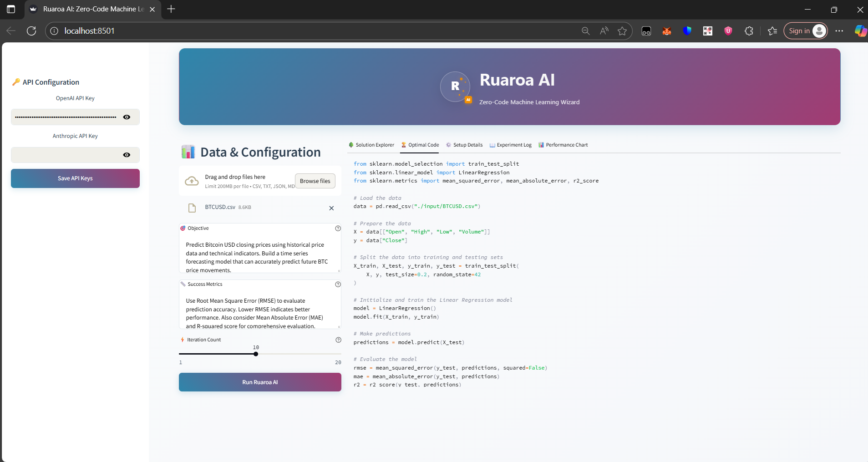Click the 'Data & Configuration' heading
This screenshot has height=462, width=868.
tap(260, 152)
